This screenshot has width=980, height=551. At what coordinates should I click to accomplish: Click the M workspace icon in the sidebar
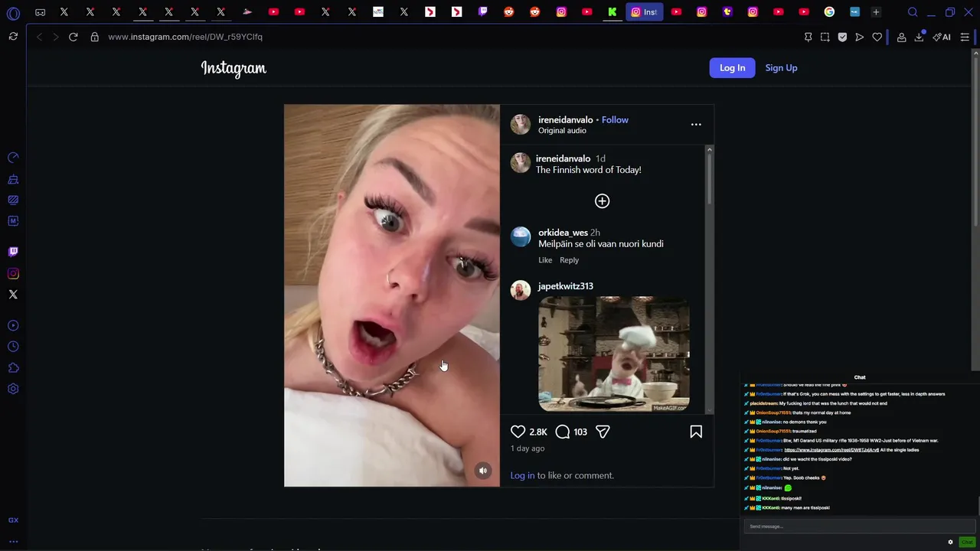pyautogui.click(x=13, y=221)
